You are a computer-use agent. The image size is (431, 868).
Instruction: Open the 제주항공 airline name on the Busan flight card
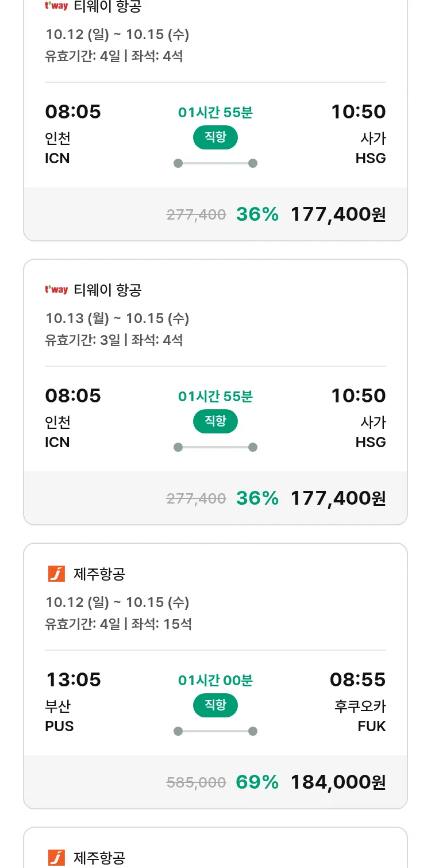(99, 574)
